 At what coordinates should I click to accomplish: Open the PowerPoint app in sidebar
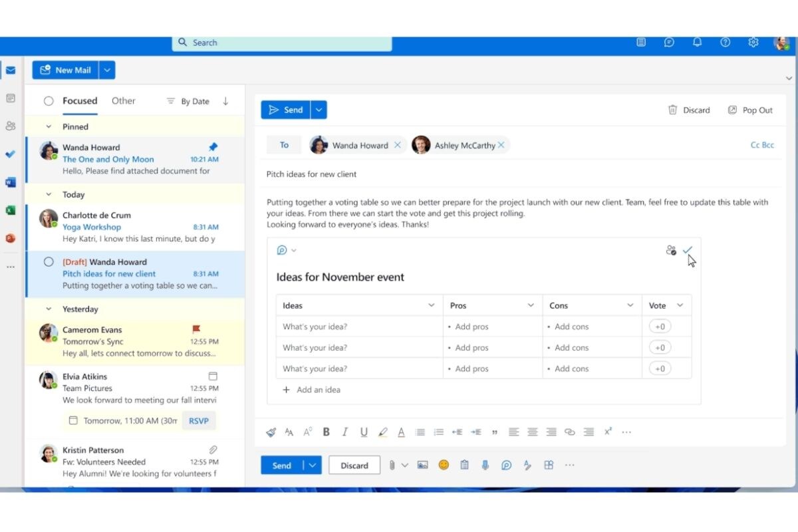pos(10,238)
